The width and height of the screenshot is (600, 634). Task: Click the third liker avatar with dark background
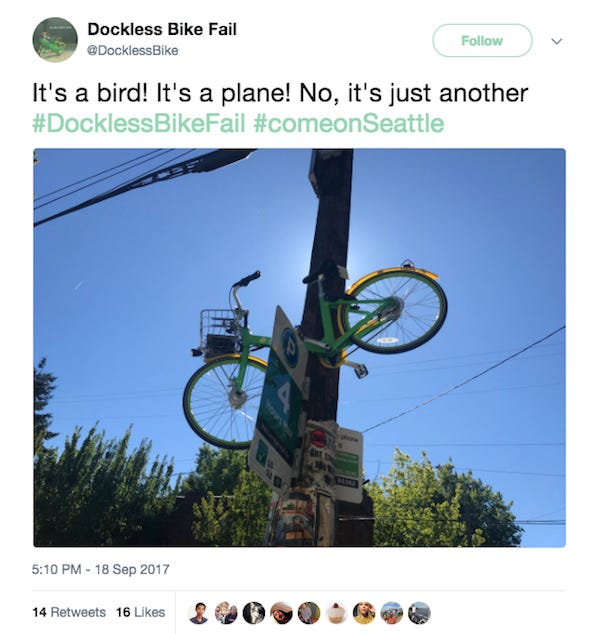pyautogui.click(x=254, y=613)
